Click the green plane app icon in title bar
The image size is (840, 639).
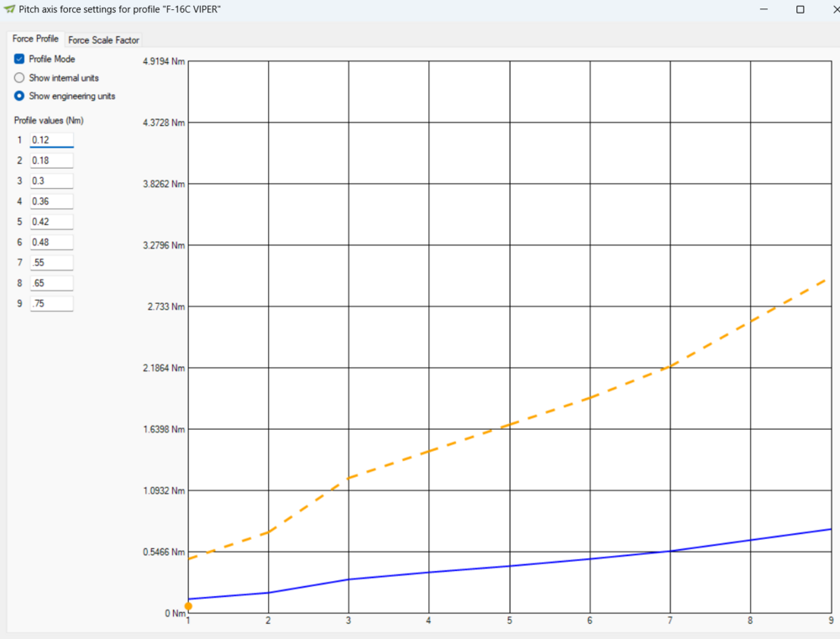coord(9,9)
